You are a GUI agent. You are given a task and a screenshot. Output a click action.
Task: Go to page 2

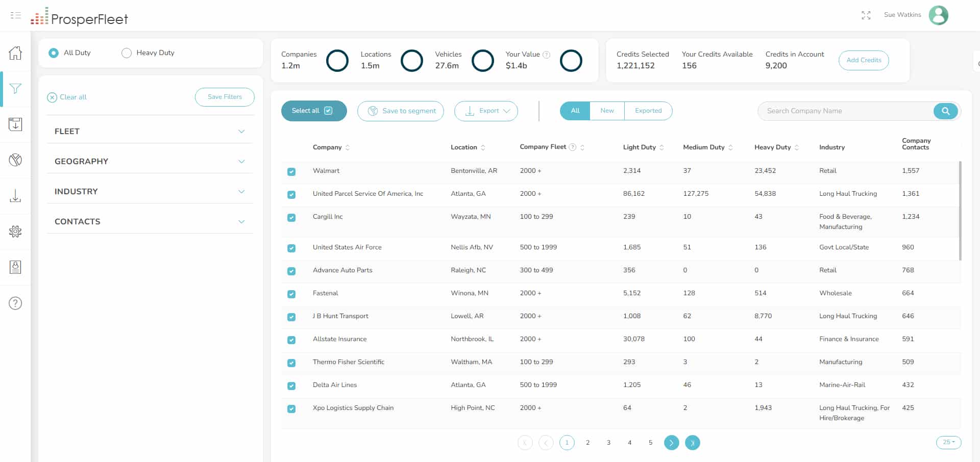pyautogui.click(x=588, y=443)
